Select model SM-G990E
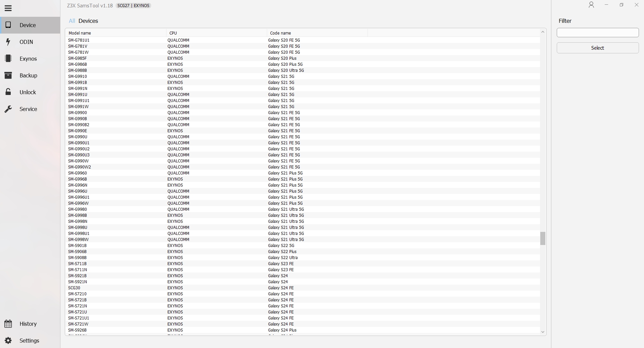The image size is (644, 348). pos(303,131)
